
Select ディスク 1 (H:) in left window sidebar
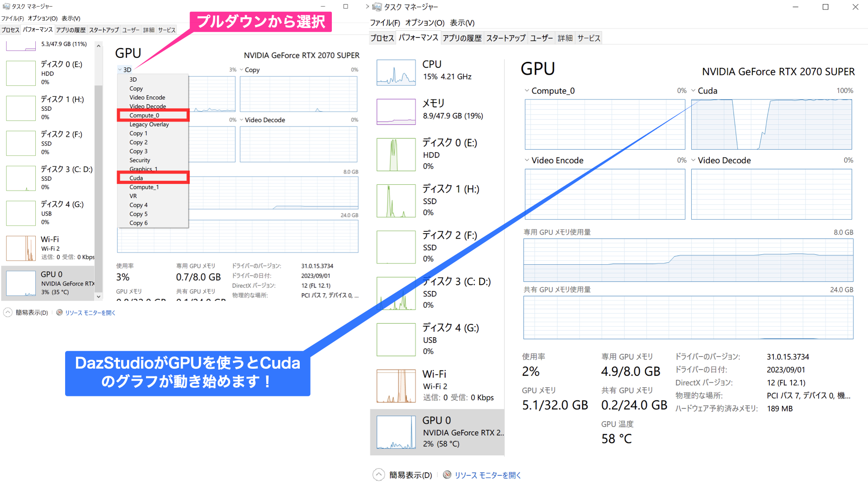(x=48, y=108)
